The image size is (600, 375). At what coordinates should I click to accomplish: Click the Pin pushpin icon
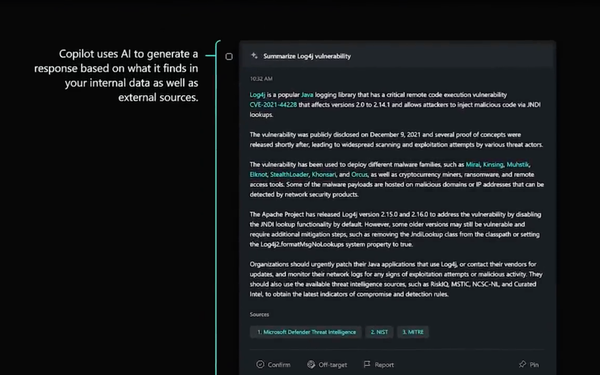pos(522,364)
